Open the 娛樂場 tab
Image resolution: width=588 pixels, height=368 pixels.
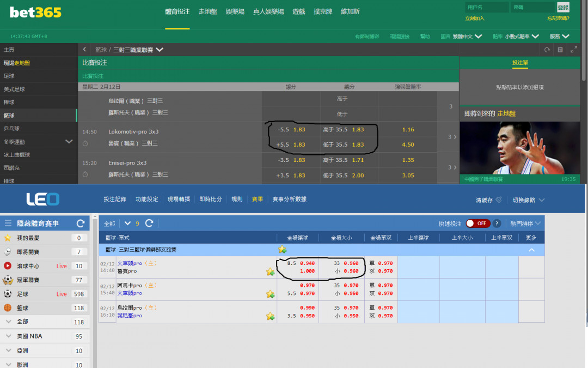coord(235,11)
